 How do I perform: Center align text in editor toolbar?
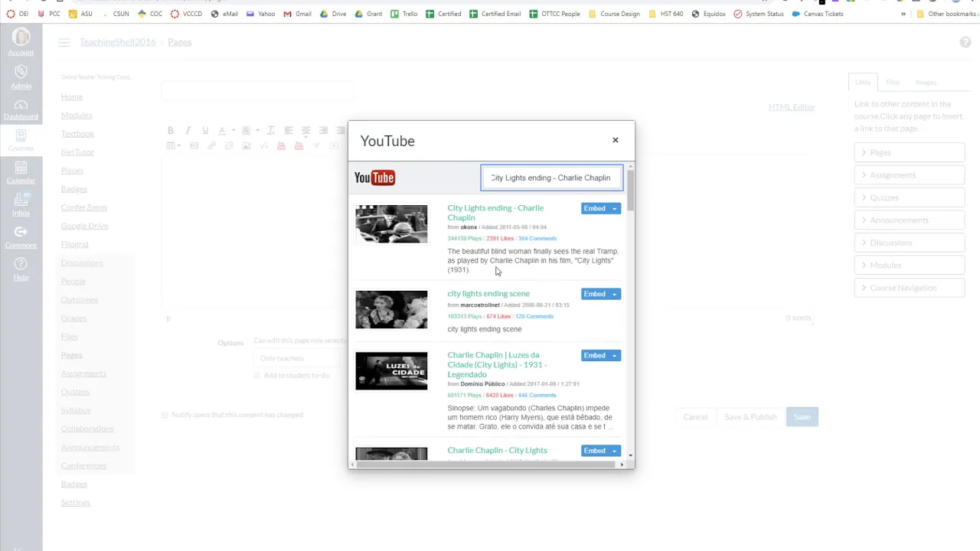tap(305, 130)
